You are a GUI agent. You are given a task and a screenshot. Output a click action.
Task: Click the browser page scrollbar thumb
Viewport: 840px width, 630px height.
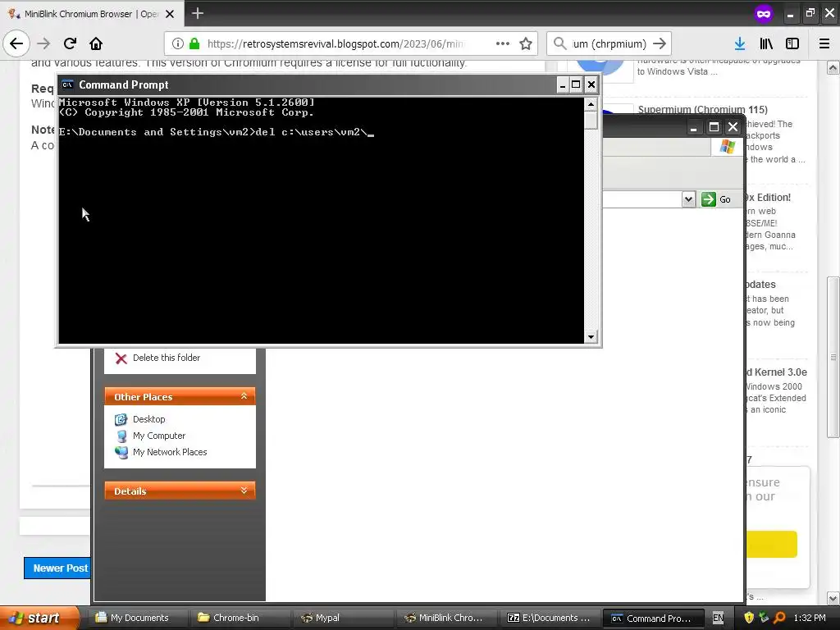click(833, 357)
